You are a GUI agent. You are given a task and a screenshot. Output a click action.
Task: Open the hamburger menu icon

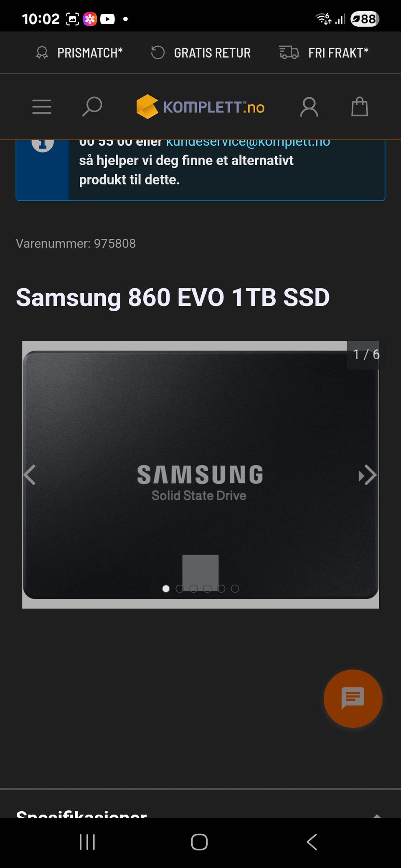coord(42,107)
